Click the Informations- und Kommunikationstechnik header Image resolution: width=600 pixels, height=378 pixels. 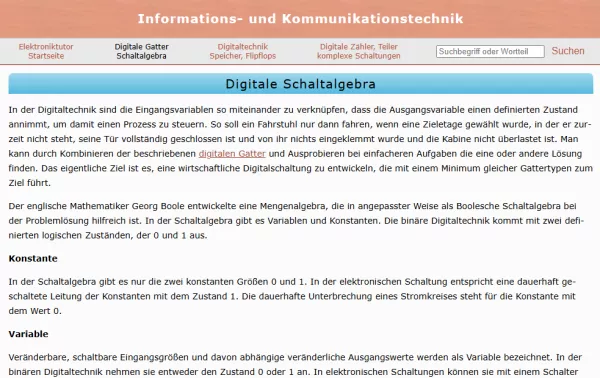coord(300,19)
